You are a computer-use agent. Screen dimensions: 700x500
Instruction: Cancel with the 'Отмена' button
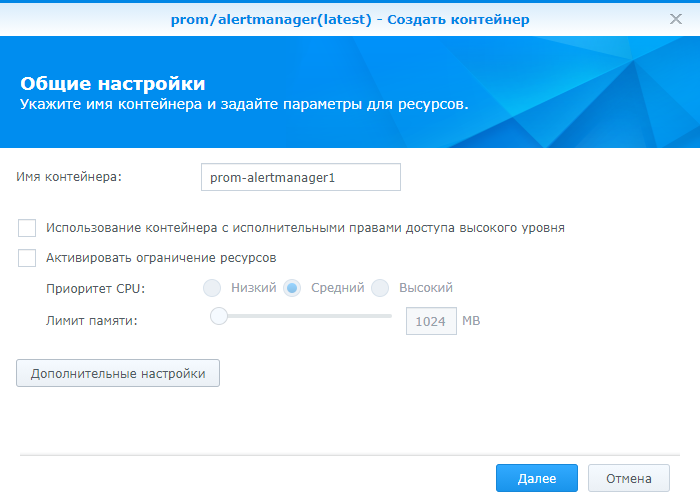tap(628, 478)
